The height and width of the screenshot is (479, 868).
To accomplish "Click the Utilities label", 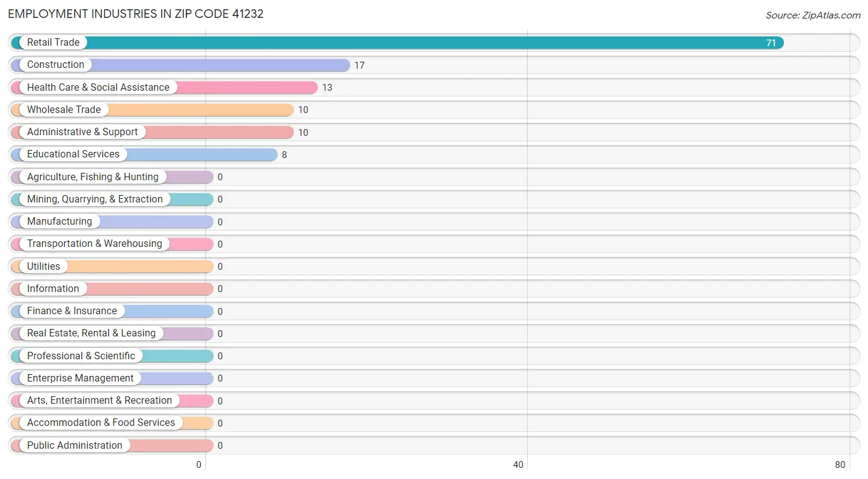I will tap(44, 267).
